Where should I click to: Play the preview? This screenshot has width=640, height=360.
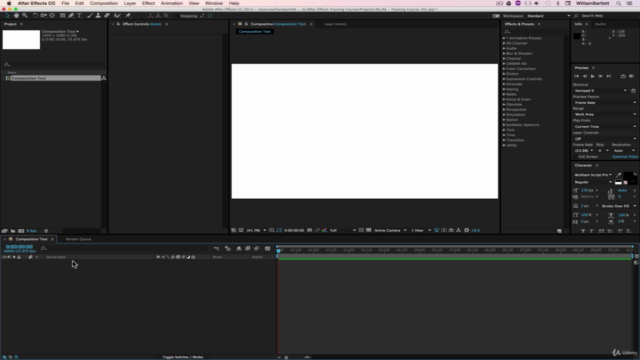593,76
